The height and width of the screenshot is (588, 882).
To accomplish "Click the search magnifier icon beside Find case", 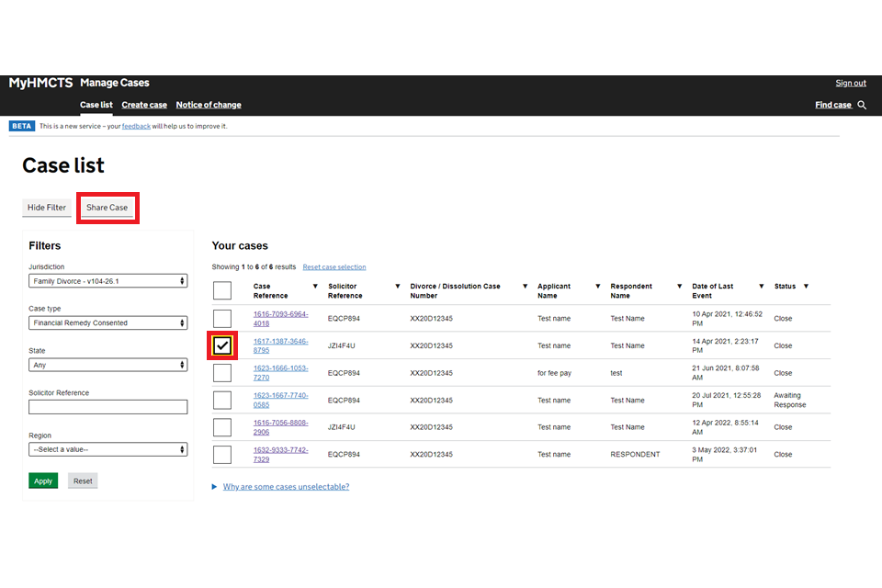I will click(x=862, y=106).
